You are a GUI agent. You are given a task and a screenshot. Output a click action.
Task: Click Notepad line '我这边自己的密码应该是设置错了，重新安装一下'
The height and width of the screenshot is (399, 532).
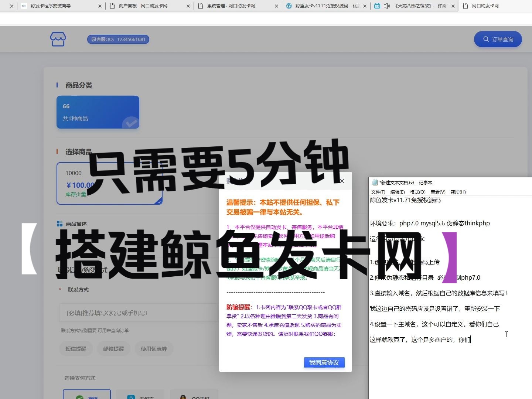pos(435,309)
